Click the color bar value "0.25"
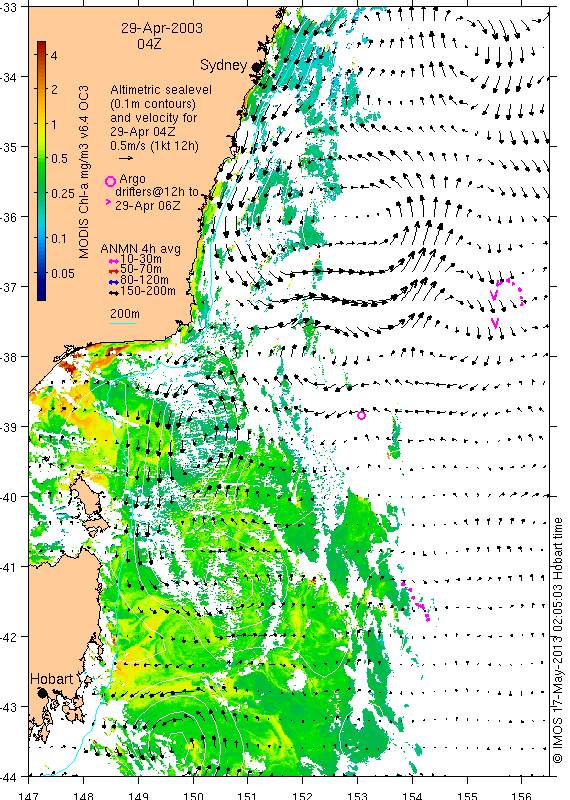The width and height of the screenshot is (570, 800). (63, 193)
